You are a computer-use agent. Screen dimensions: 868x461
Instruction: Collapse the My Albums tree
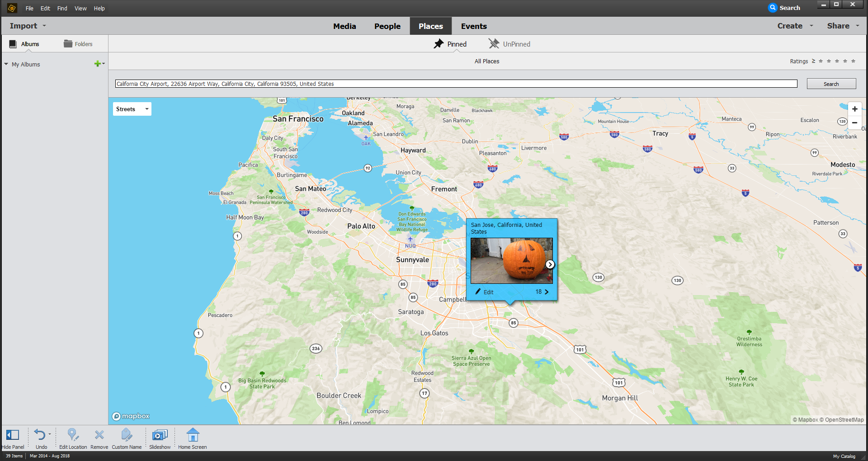[x=6, y=64]
